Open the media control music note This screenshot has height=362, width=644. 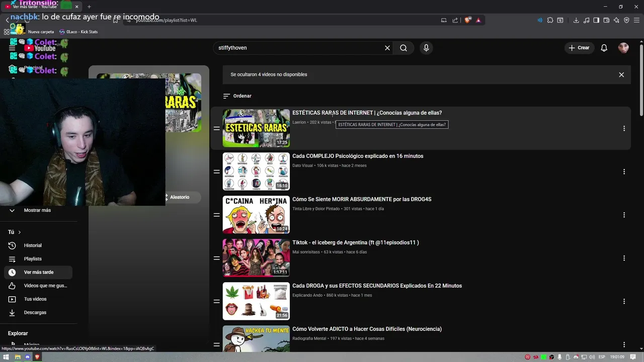pyautogui.click(x=587, y=20)
